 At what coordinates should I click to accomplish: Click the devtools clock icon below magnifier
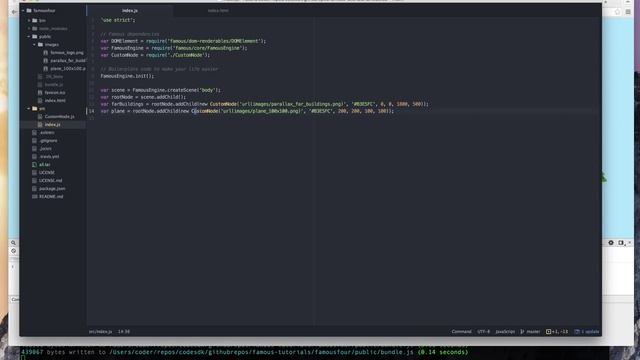click(x=13, y=251)
